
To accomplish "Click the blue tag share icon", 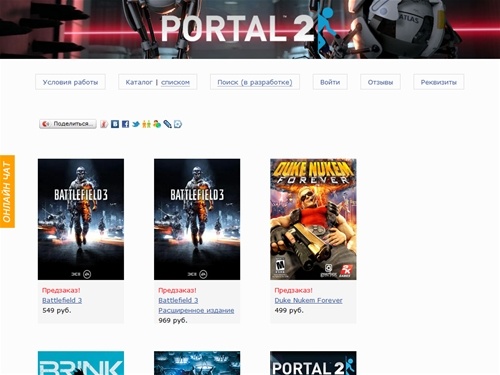I will pos(178,124).
